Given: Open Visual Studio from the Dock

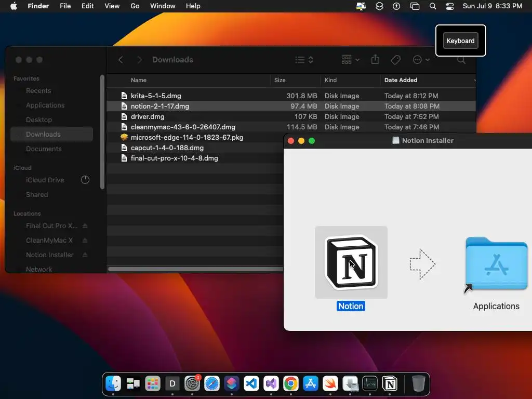Looking at the screenshot, I should (x=271, y=384).
